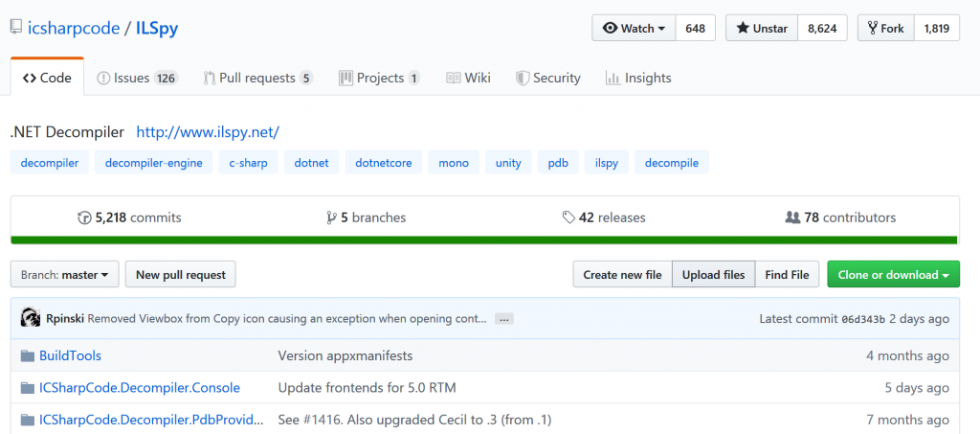Screen dimensions: 980x434
Task: View the 5 branches list
Action: click(x=367, y=217)
